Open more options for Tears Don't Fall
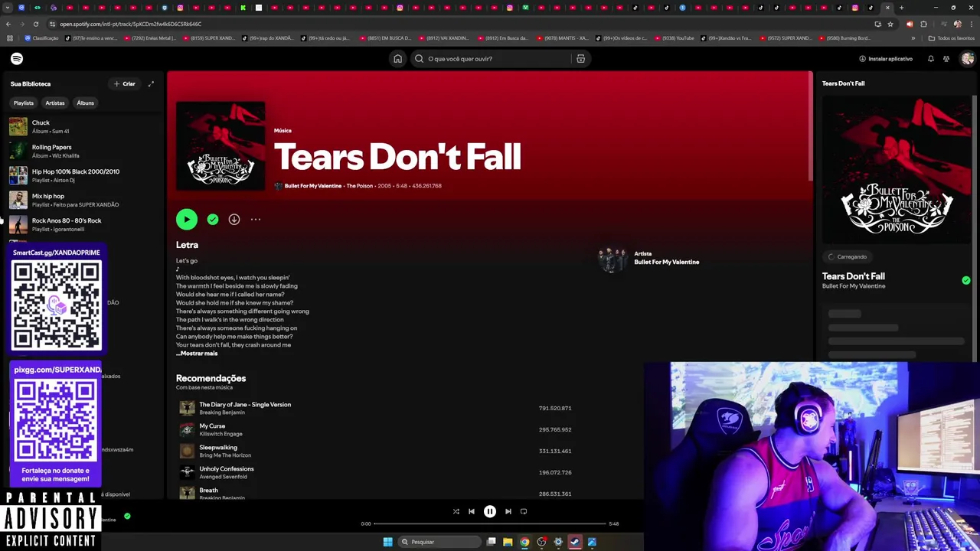Viewport: 980px width, 551px height. (256, 220)
